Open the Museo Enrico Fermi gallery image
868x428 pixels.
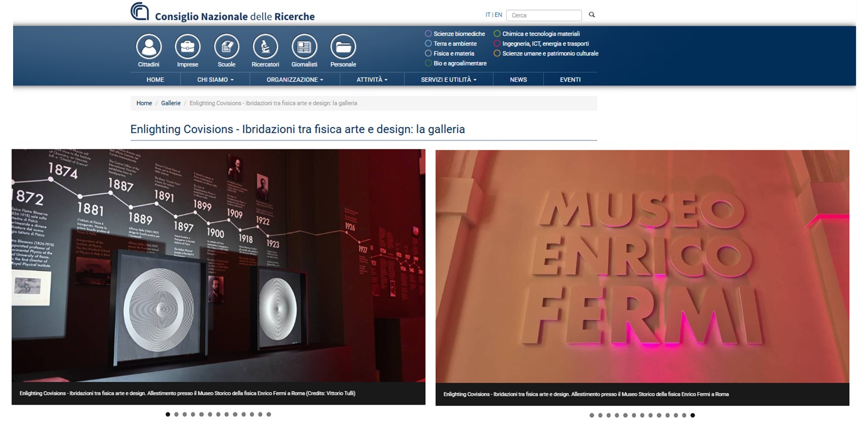642,267
